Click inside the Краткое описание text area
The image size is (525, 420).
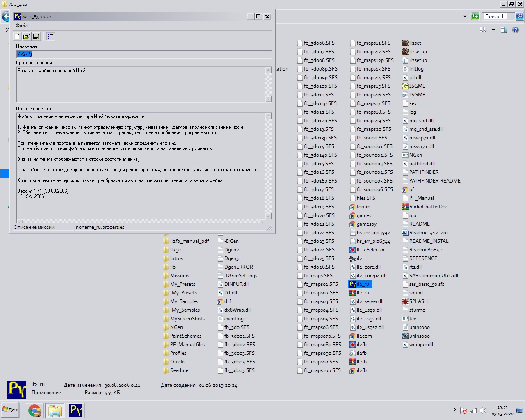(141, 84)
